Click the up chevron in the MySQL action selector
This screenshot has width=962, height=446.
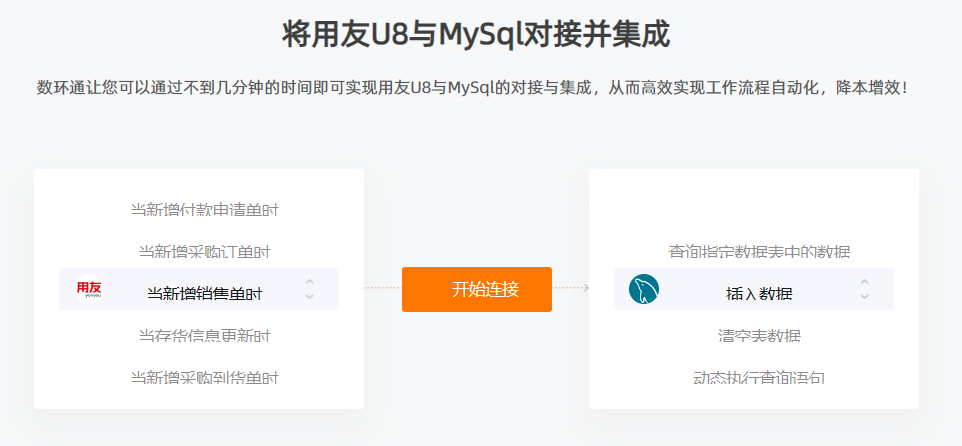pos(864,282)
